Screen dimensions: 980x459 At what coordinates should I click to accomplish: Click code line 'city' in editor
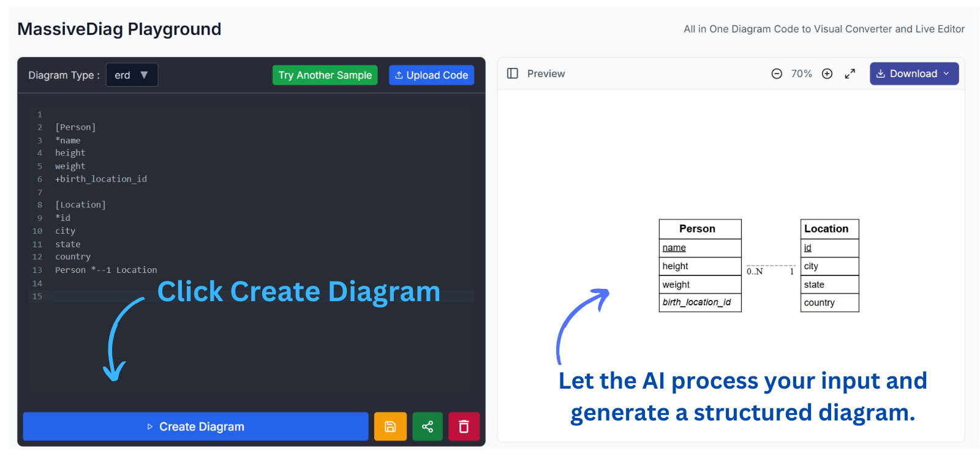tap(66, 231)
